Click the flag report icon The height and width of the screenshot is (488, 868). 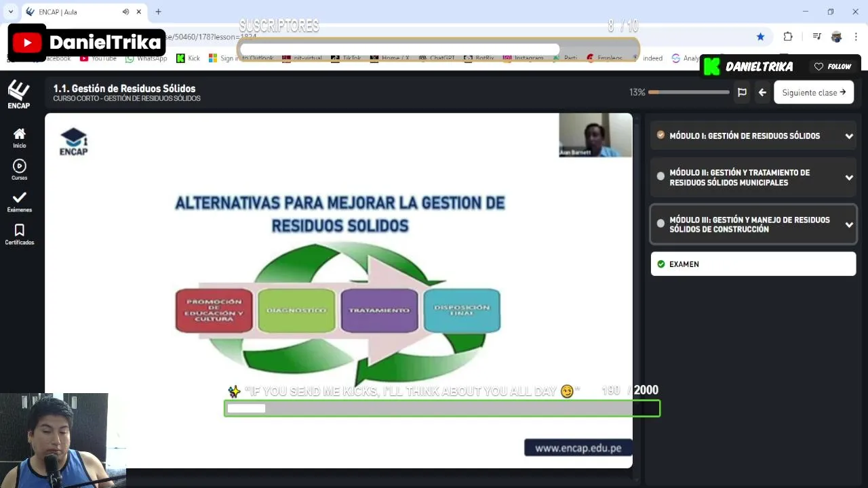tap(742, 92)
